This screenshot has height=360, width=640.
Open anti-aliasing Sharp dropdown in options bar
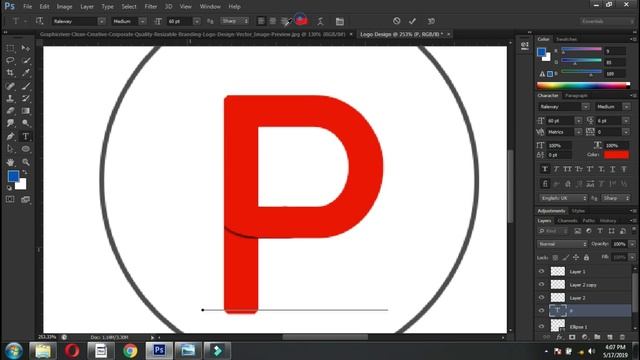pos(235,21)
